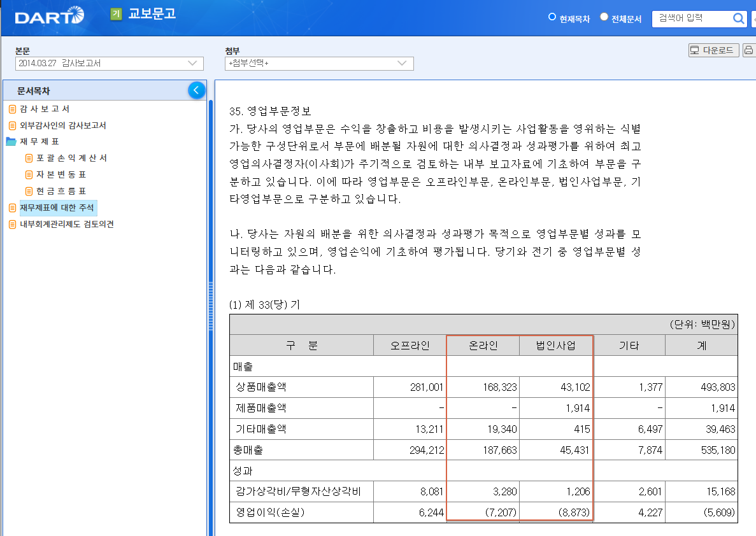Click the icon beside 재무제표에 대한 주석
The width and height of the screenshot is (756, 536).
point(13,208)
